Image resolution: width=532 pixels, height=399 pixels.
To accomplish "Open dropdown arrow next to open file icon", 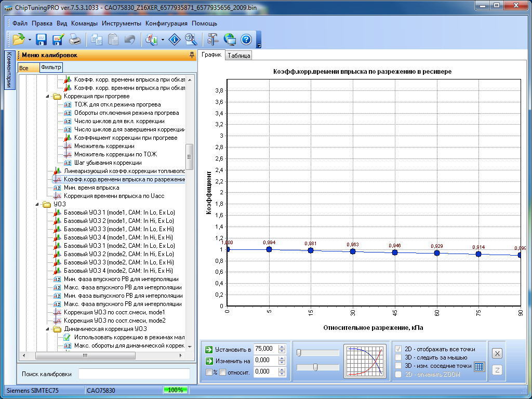I will (30, 40).
